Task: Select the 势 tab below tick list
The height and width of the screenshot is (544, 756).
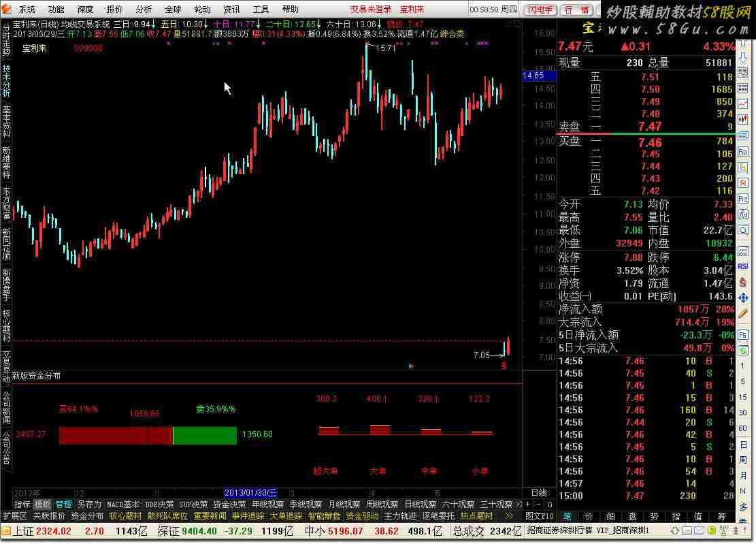Action: click(x=654, y=517)
